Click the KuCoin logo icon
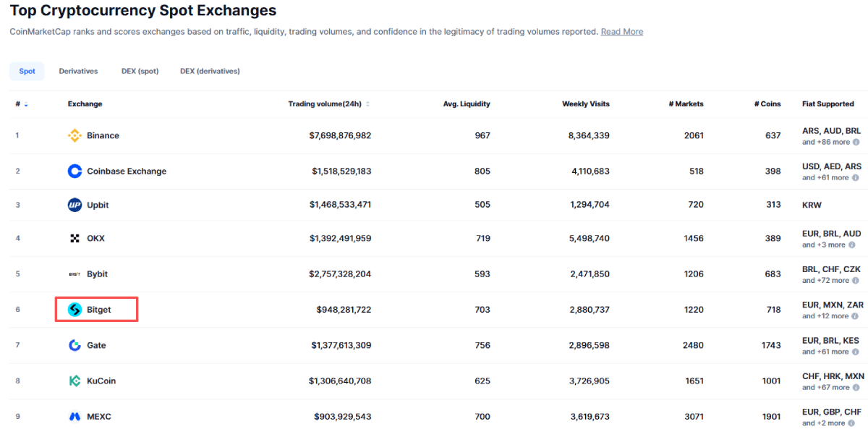 click(75, 381)
